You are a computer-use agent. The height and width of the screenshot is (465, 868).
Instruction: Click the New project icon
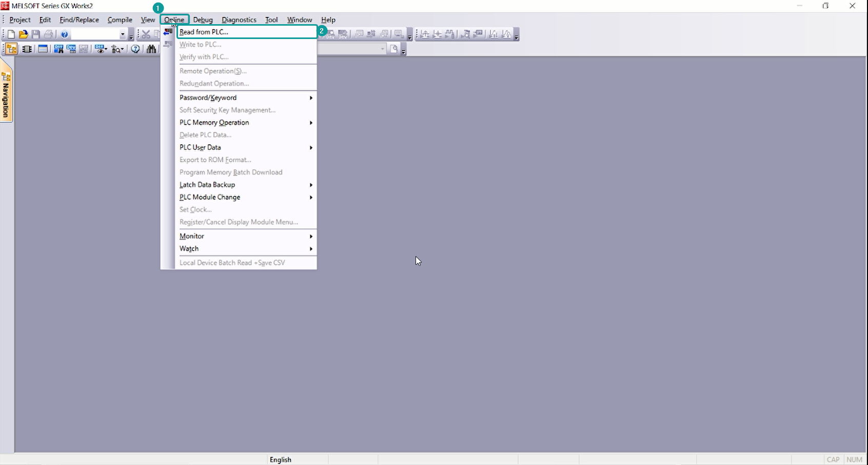(x=11, y=34)
